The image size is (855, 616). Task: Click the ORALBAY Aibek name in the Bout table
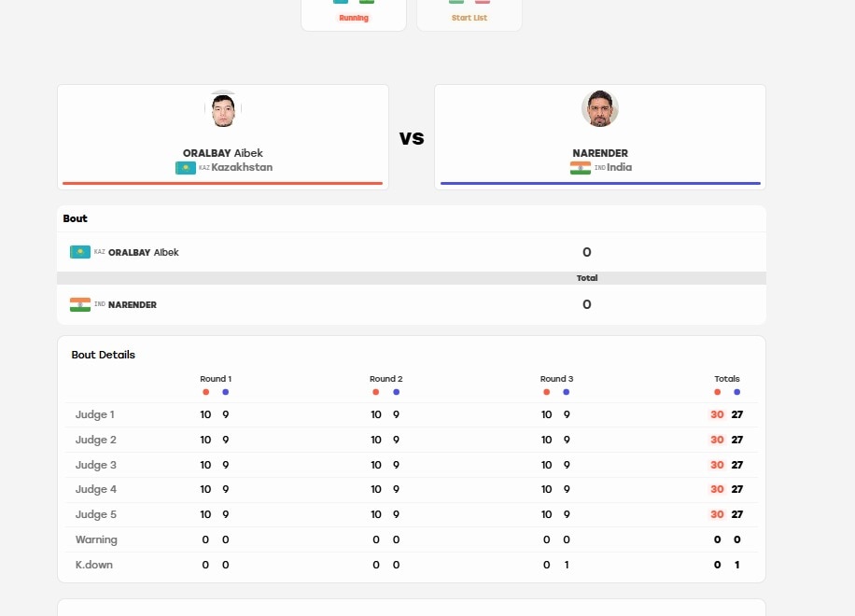(x=144, y=252)
